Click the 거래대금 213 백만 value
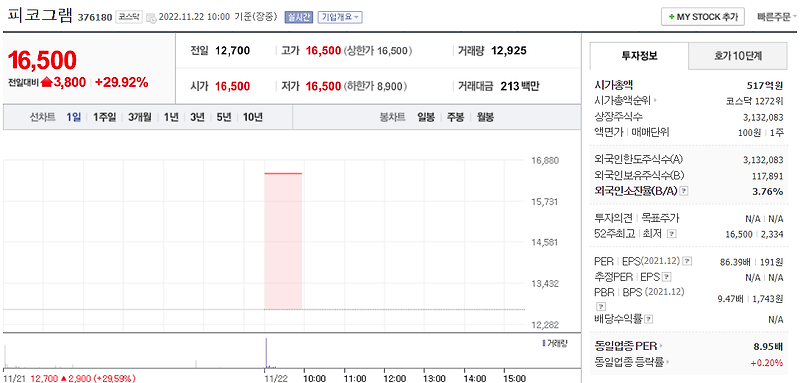800x383 pixels. point(519,86)
